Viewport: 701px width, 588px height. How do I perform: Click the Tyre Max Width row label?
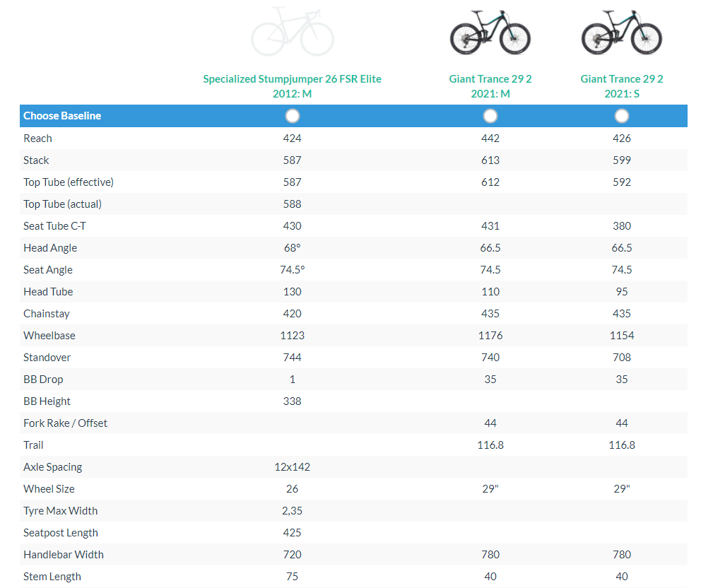[60, 511]
